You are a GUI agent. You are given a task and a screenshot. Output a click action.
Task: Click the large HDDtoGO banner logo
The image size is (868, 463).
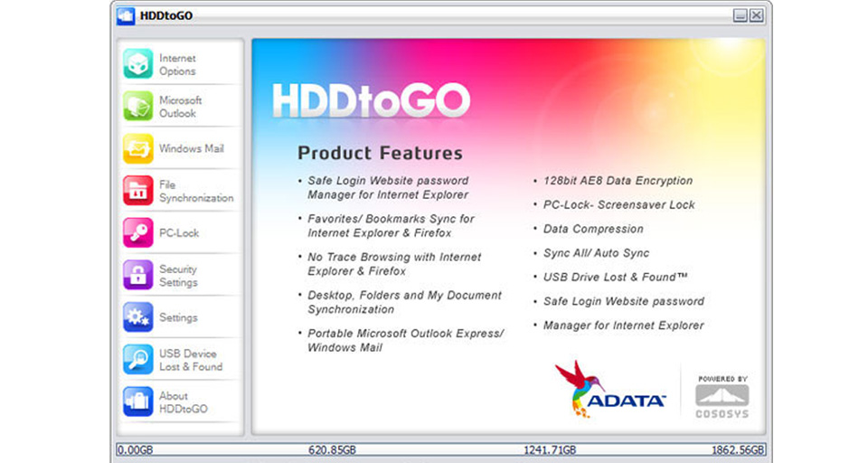372,100
